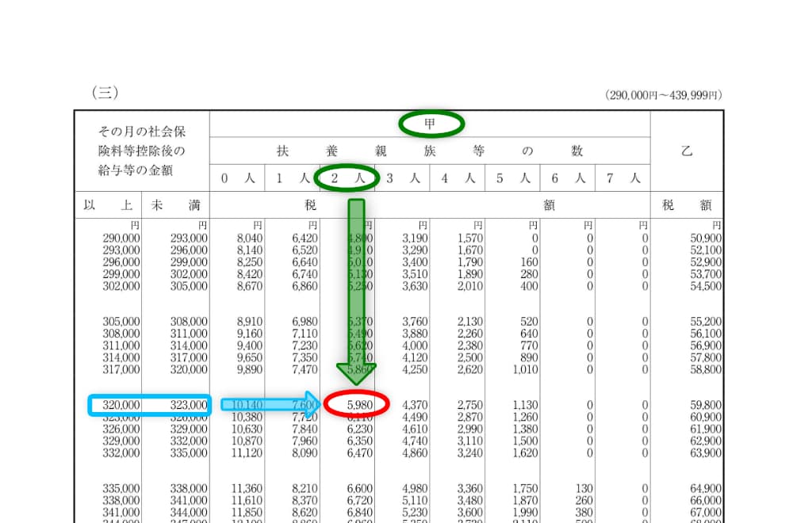This screenshot has height=523, width=812.
Task: Click the 64,900 cell in 乙 column
Action: [706, 488]
